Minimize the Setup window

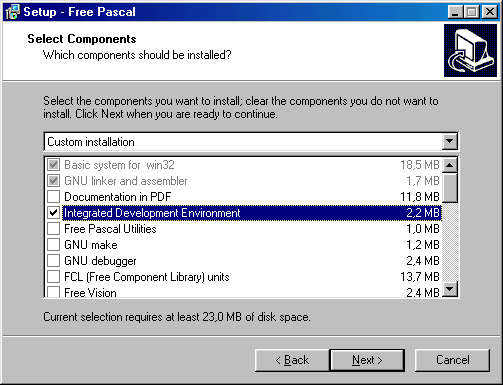[455, 12]
